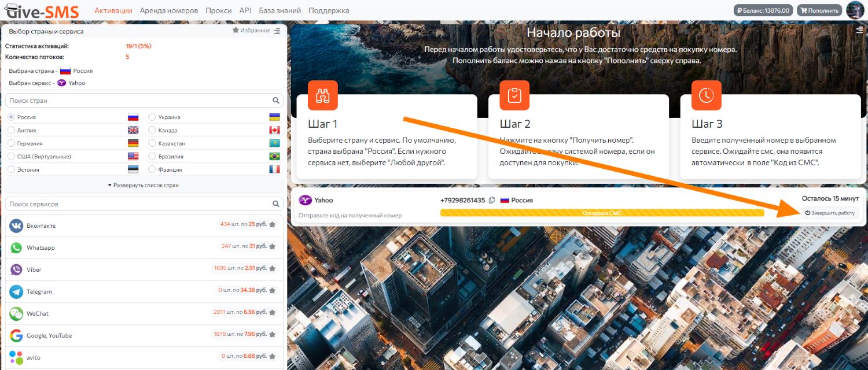Open the Аренда номеров menu item
Screen dimensions: 868x370
(x=169, y=10)
